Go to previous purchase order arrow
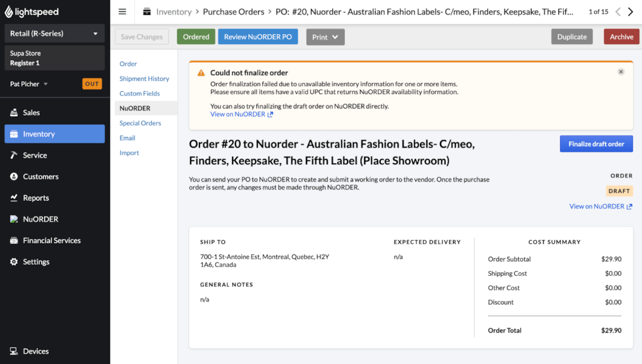Image resolution: width=642 pixels, height=364 pixels. pyautogui.click(x=618, y=12)
